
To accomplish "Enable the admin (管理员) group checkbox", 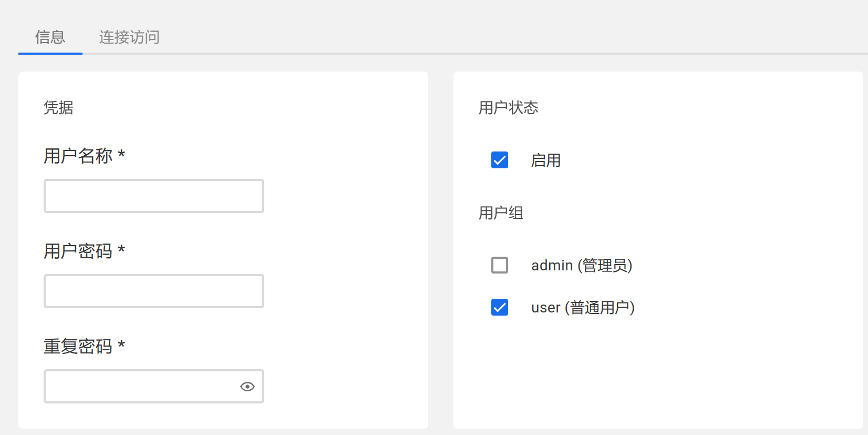I will point(500,265).
